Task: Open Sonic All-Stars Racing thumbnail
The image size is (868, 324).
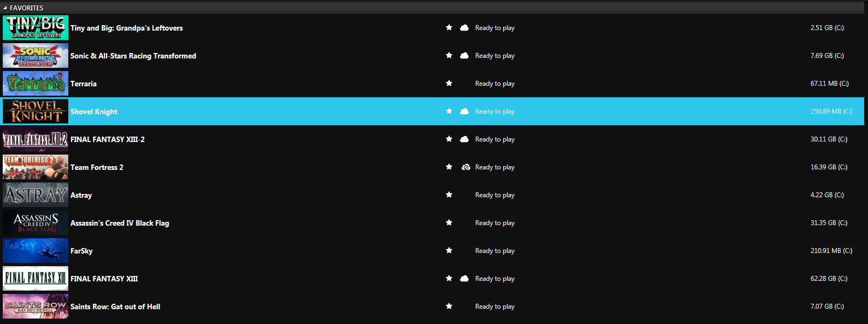Action: pyautogui.click(x=36, y=55)
